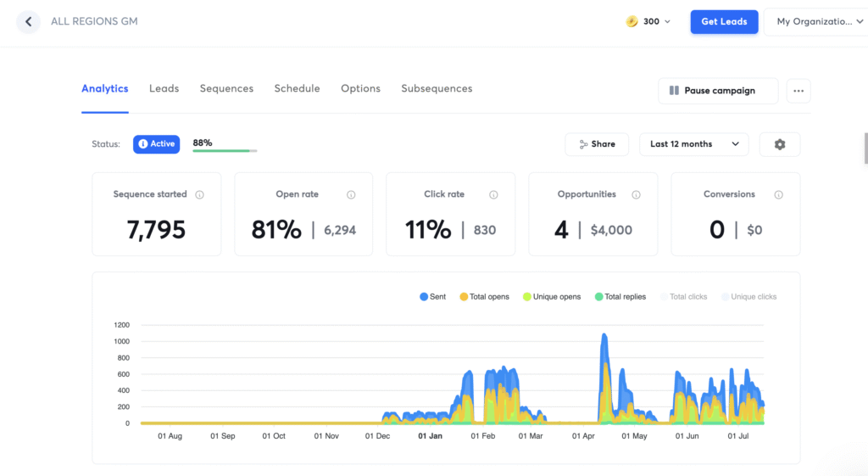Click the Get Leads button
This screenshot has height=476, width=868.
[x=724, y=22]
